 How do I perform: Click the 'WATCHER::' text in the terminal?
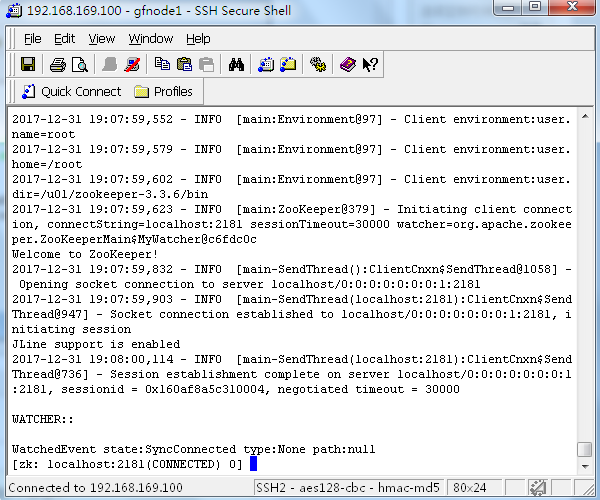click(x=42, y=419)
